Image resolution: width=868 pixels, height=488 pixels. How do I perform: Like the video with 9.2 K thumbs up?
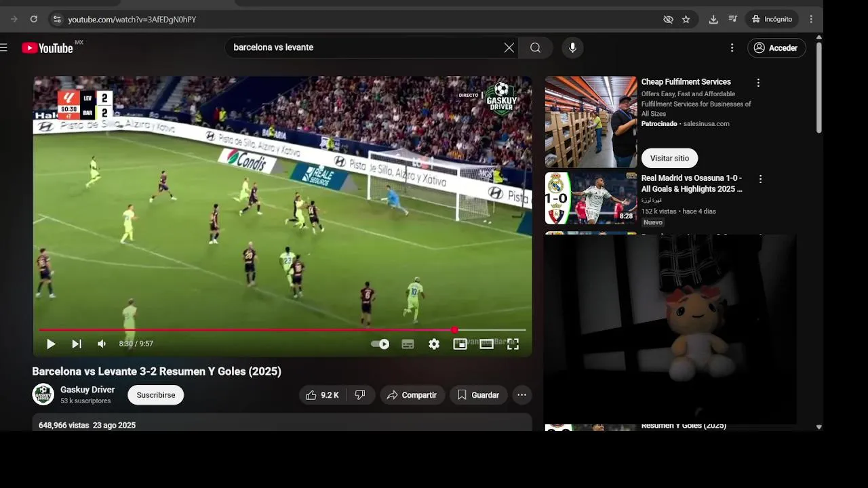322,395
